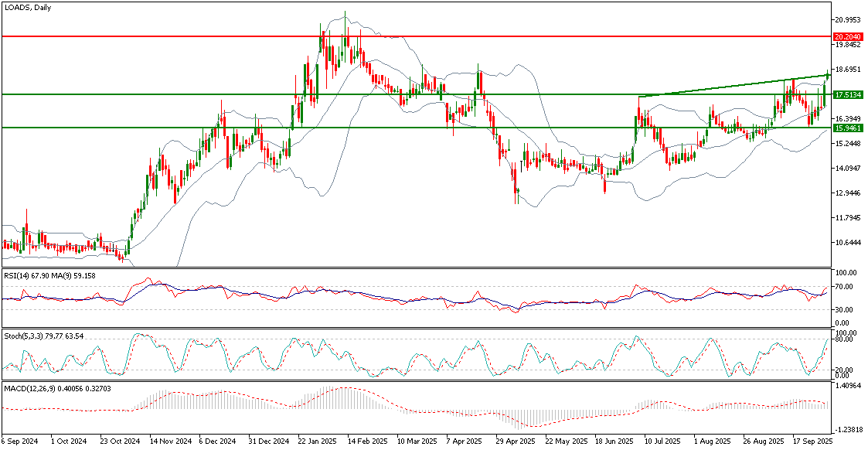The image size is (868, 450).
Task: Select the green 15.9461 price label
Action: [849, 128]
